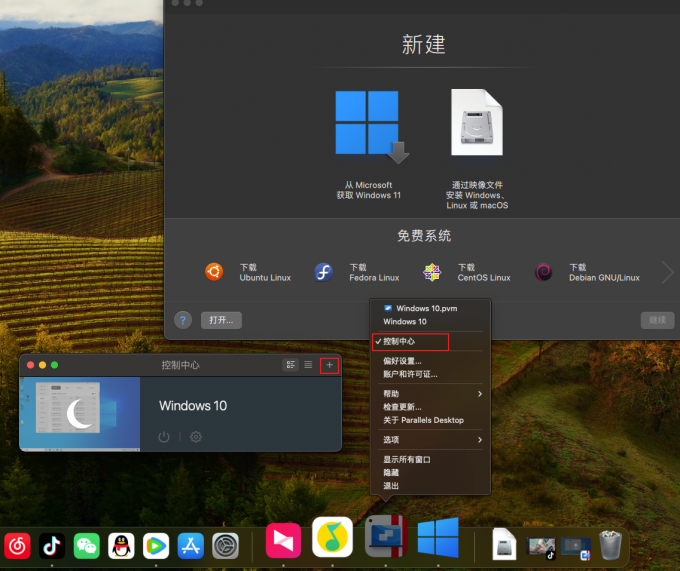Click the plus button in Control Center
This screenshot has width=680, height=571.
click(x=329, y=365)
